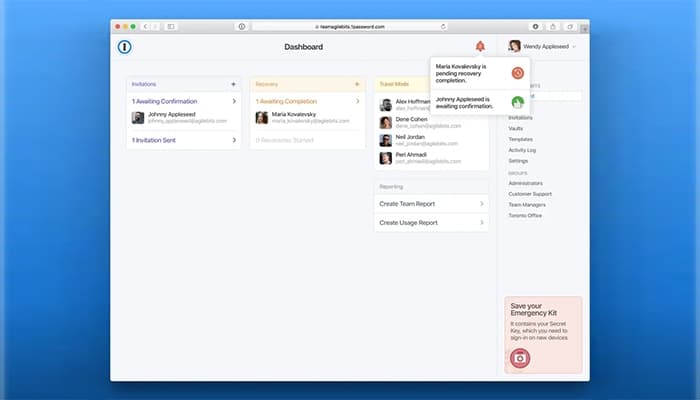700x400 pixels.
Task: Click the Maria Kovalevsky pending recovery notification
Action: click(x=480, y=73)
